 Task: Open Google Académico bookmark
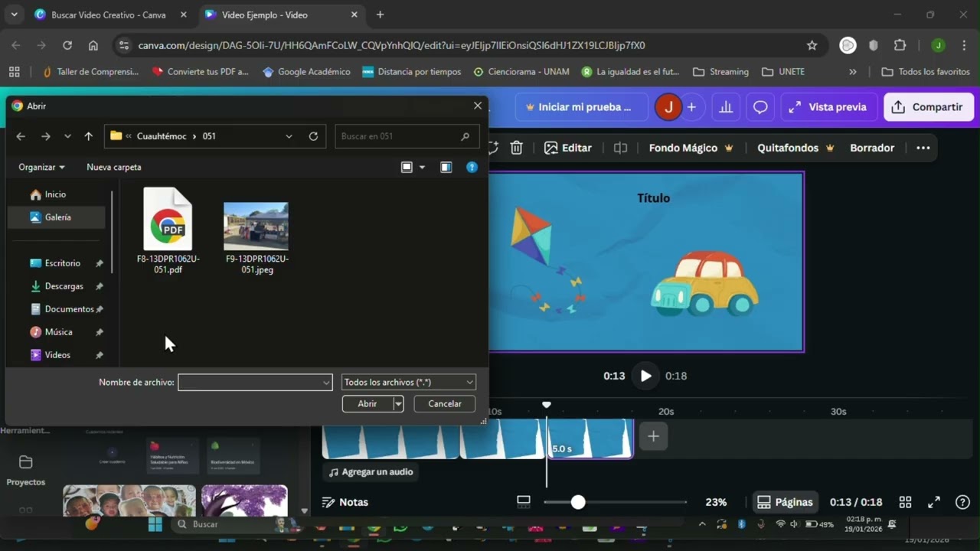(x=306, y=71)
